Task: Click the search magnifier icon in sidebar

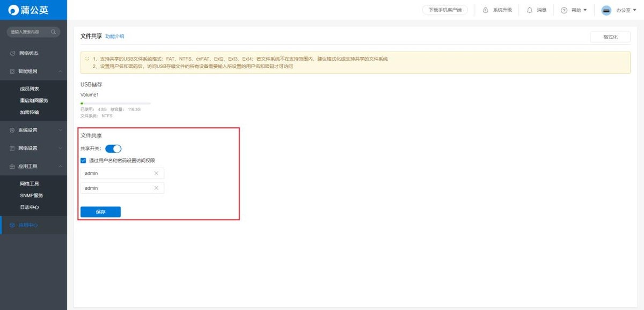Action: coord(54,32)
